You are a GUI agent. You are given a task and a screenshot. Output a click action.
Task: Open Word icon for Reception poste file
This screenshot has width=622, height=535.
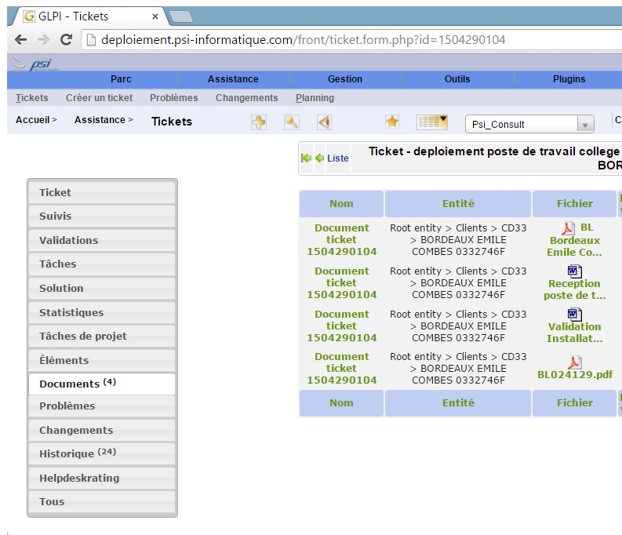tap(574, 271)
